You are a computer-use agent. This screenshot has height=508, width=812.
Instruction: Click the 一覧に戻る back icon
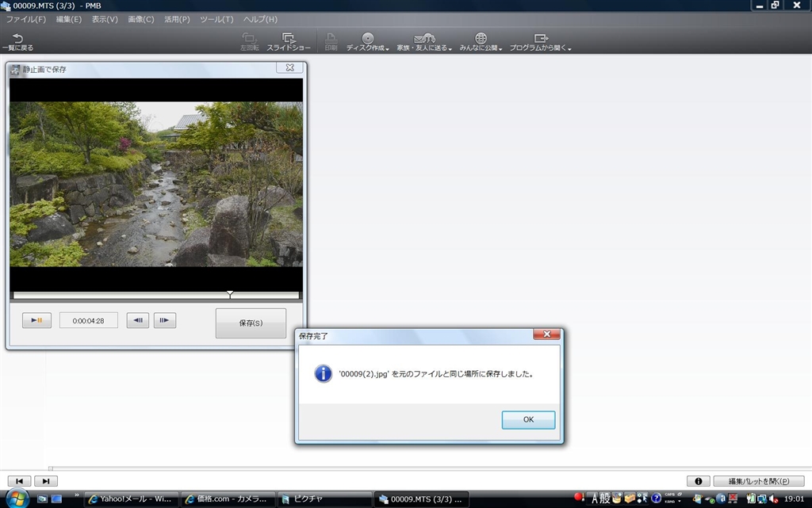[x=17, y=42]
